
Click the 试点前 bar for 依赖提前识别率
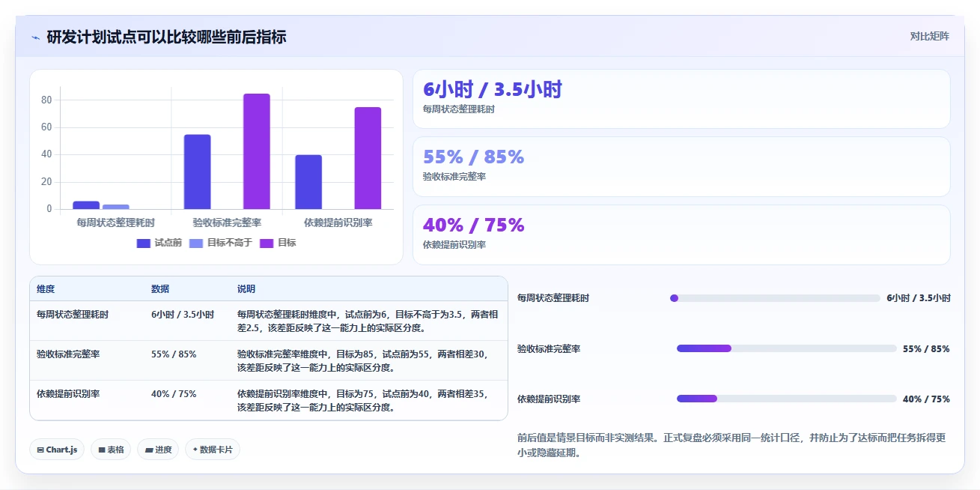(x=308, y=182)
